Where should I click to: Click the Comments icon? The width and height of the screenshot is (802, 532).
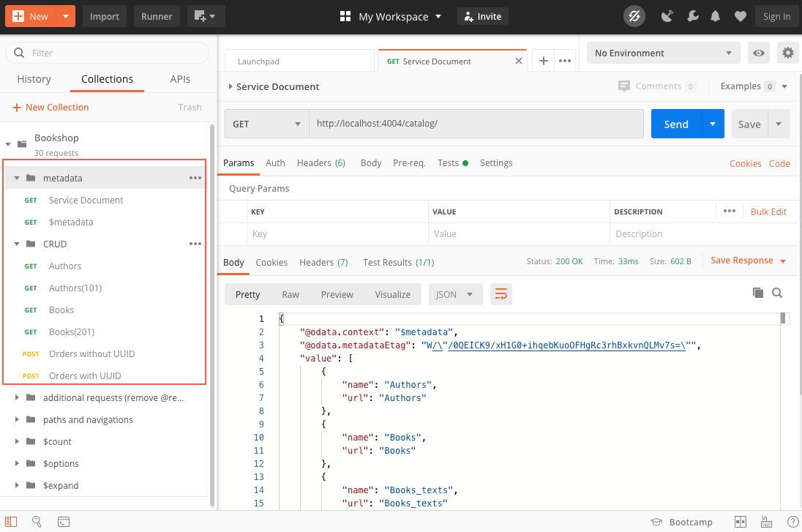tap(624, 86)
